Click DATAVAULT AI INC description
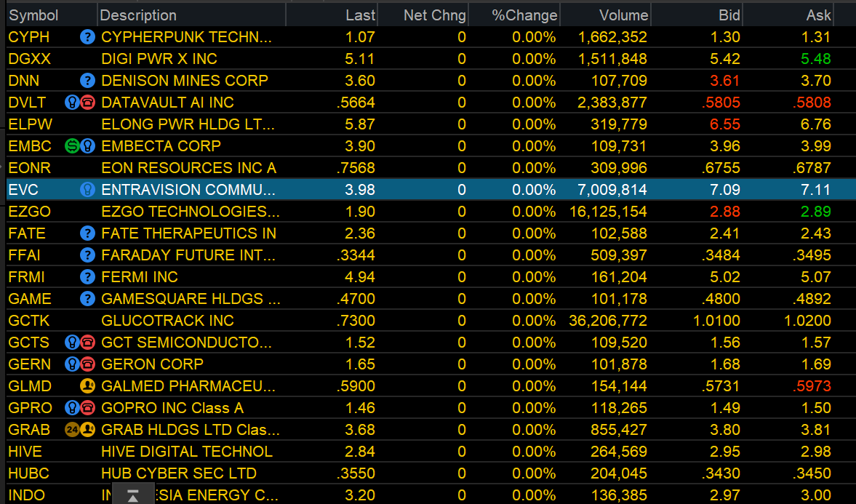Viewport: 856px width, 504px height. point(167,103)
